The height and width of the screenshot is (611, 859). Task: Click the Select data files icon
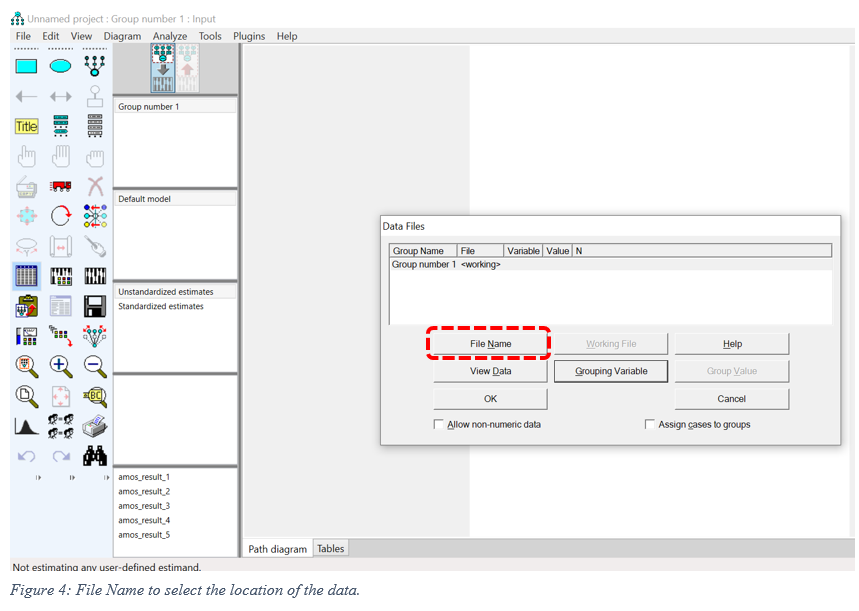(26, 276)
